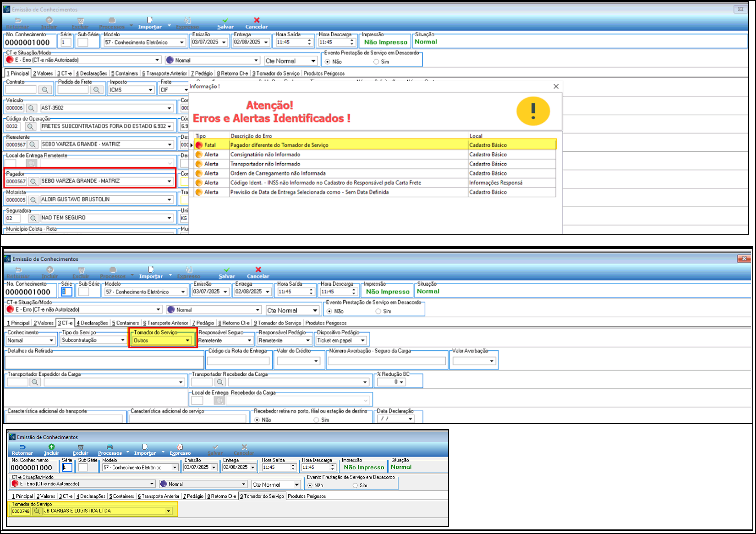Select alert row Ordem de Carregamento não Informada
This screenshot has width=756, height=534.
pos(375,173)
